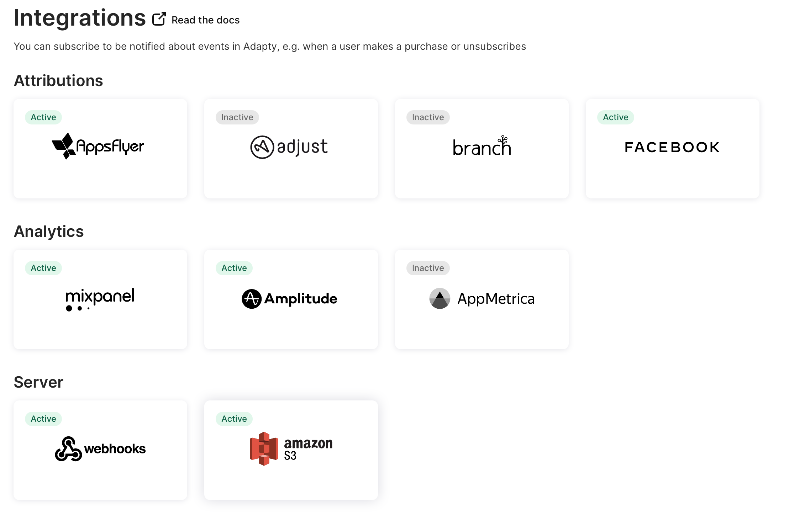Open the Read the docs link

point(205,20)
